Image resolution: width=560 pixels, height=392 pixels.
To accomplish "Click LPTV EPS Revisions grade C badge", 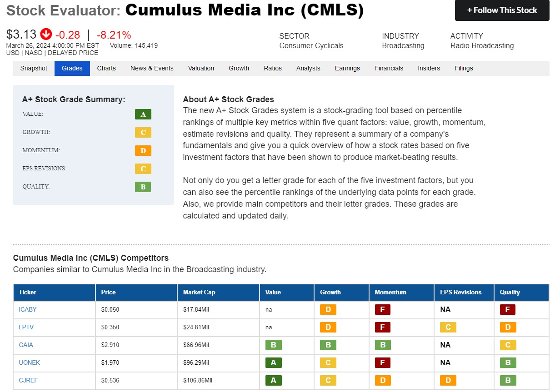I will coord(448,327).
